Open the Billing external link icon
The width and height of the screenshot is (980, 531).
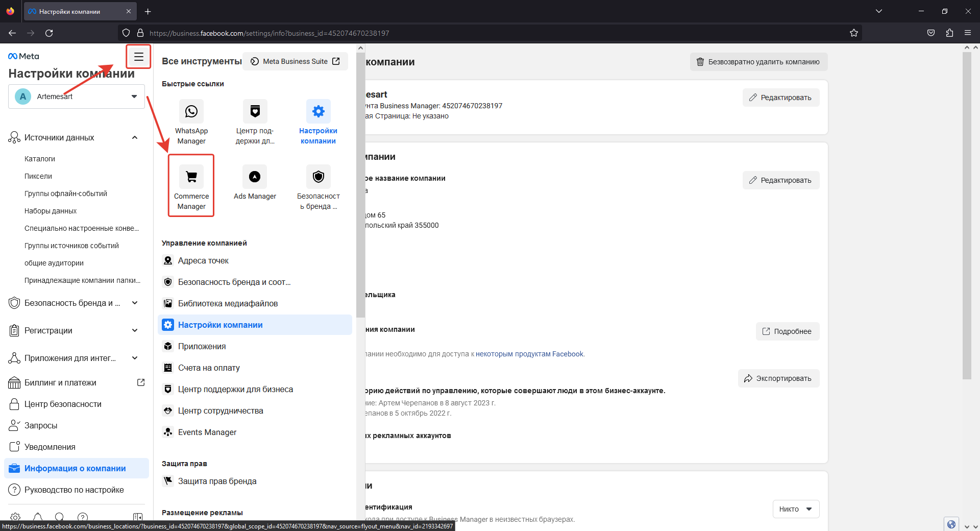(141, 382)
